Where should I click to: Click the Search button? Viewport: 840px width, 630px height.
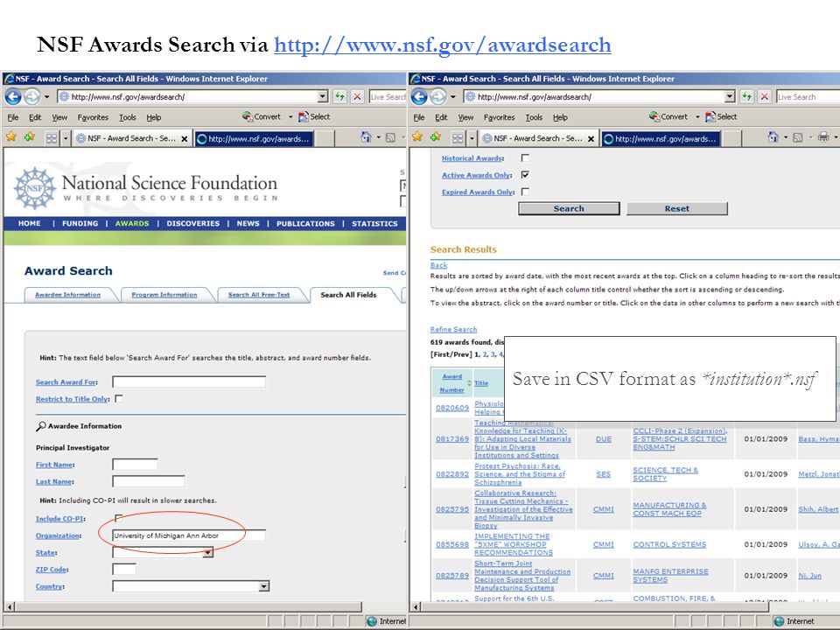click(569, 209)
